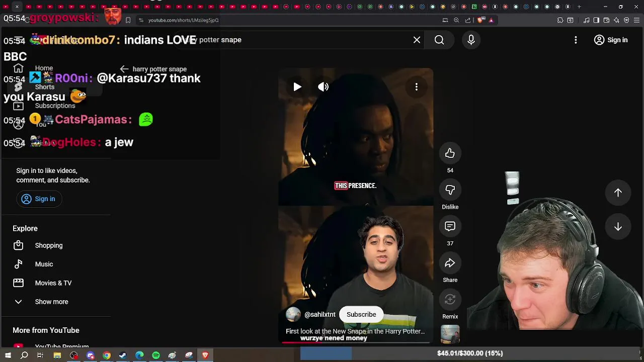Open Steam from taskbar
Screen dimensions: 644x362
tap(123, 355)
